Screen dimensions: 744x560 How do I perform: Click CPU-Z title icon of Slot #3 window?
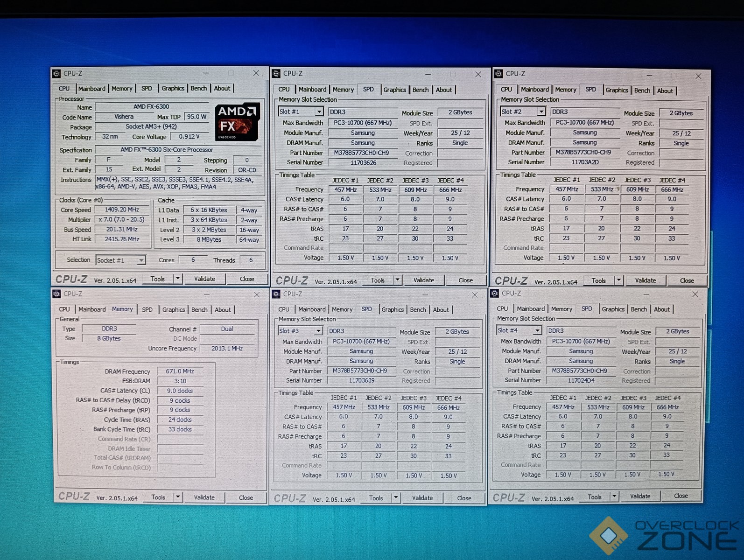click(276, 294)
